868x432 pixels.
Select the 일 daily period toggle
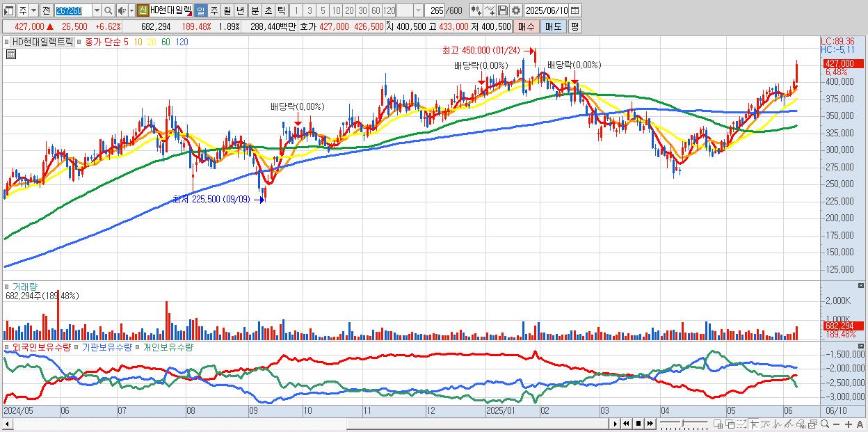click(x=200, y=10)
